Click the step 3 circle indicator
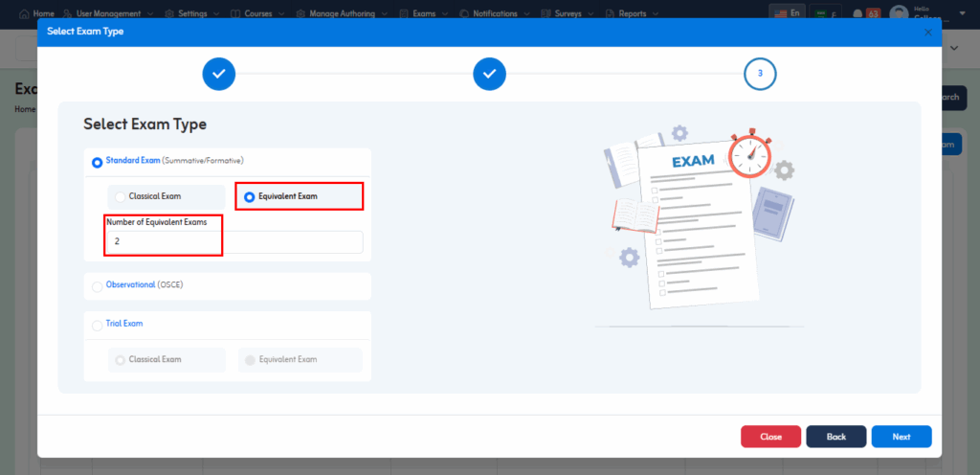This screenshot has width=980, height=475. pos(760,74)
